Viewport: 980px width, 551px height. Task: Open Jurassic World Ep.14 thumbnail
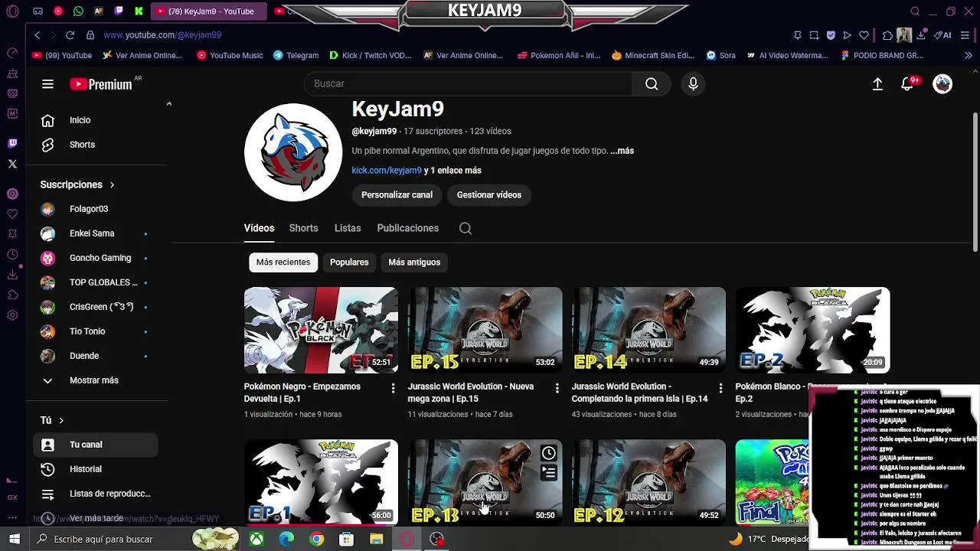pyautogui.click(x=648, y=330)
